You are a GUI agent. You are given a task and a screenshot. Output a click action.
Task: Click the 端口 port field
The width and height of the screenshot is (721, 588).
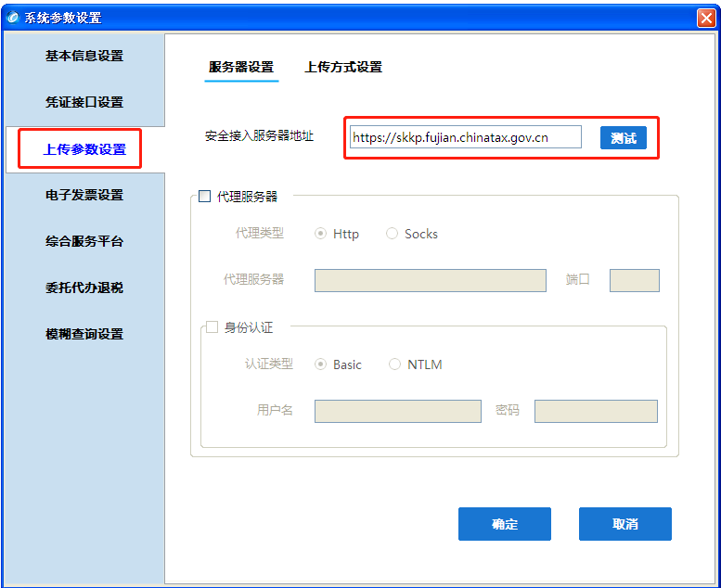(635, 280)
